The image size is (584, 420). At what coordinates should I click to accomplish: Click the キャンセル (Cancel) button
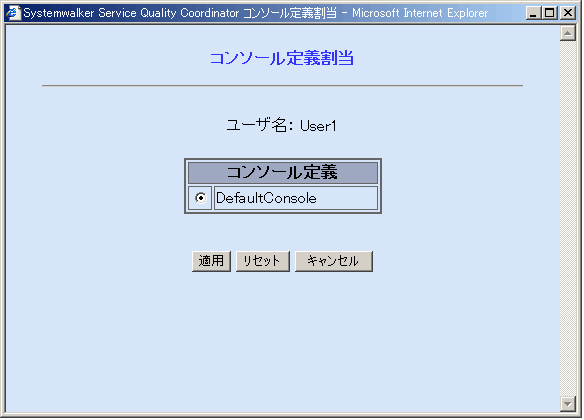(x=334, y=261)
